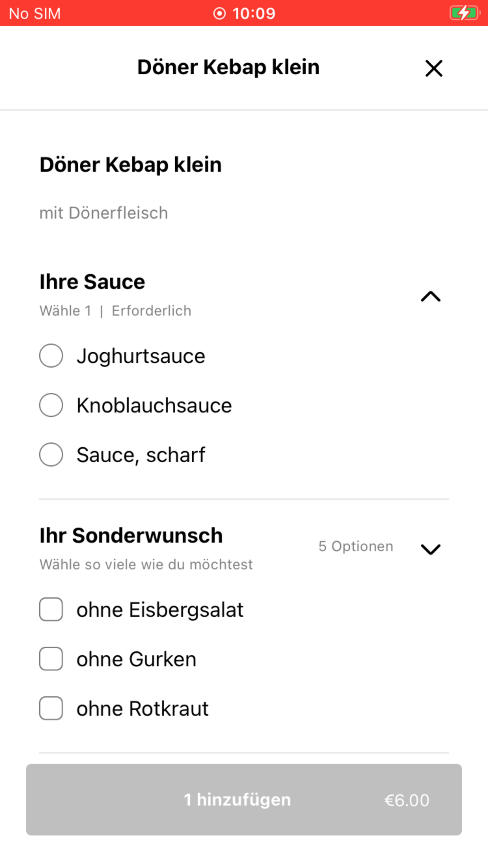Select the Joghurtsauce radio button
The width and height of the screenshot is (488, 868).
point(51,356)
